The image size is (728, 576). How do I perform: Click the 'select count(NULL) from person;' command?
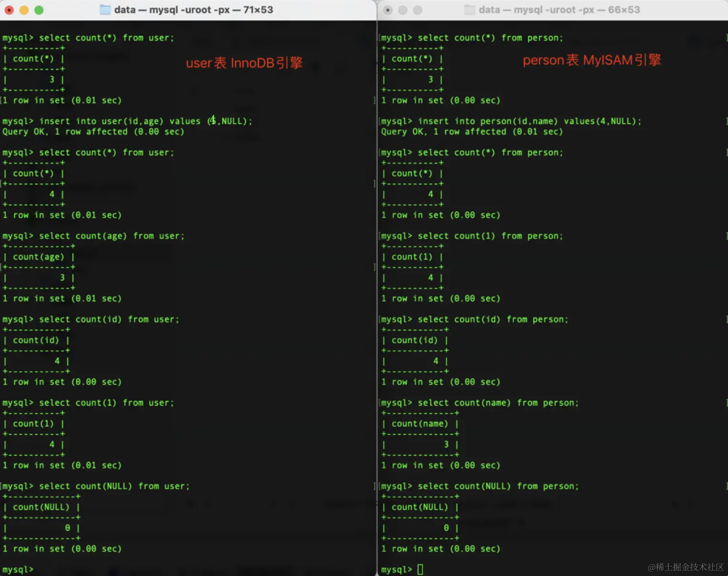click(498, 486)
